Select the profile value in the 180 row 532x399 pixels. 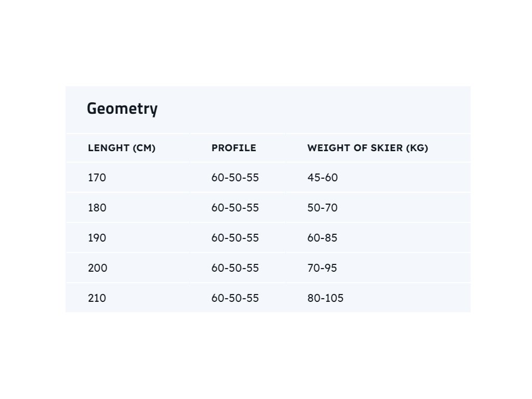click(x=235, y=208)
